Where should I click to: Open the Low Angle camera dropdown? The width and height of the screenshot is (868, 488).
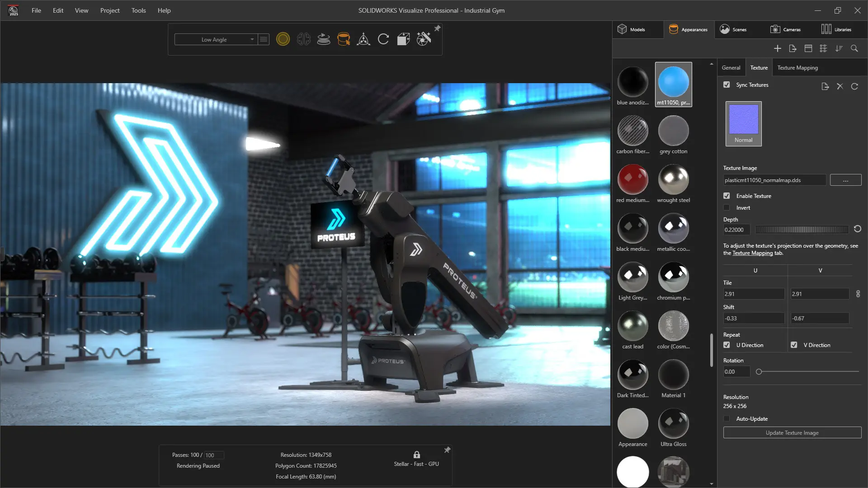point(216,39)
